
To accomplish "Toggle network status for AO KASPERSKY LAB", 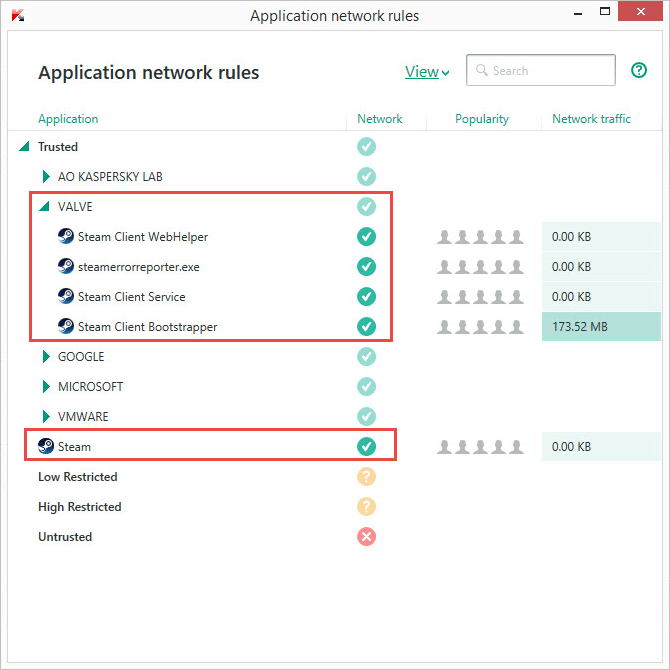I will point(366,176).
